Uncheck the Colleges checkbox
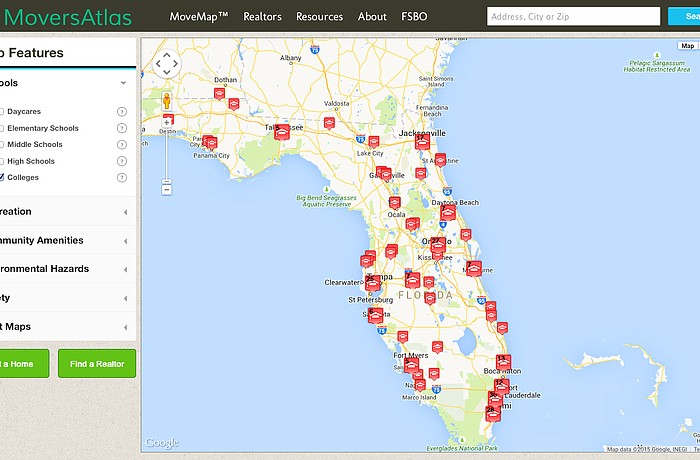The image size is (700, 460). pos(2,177)
